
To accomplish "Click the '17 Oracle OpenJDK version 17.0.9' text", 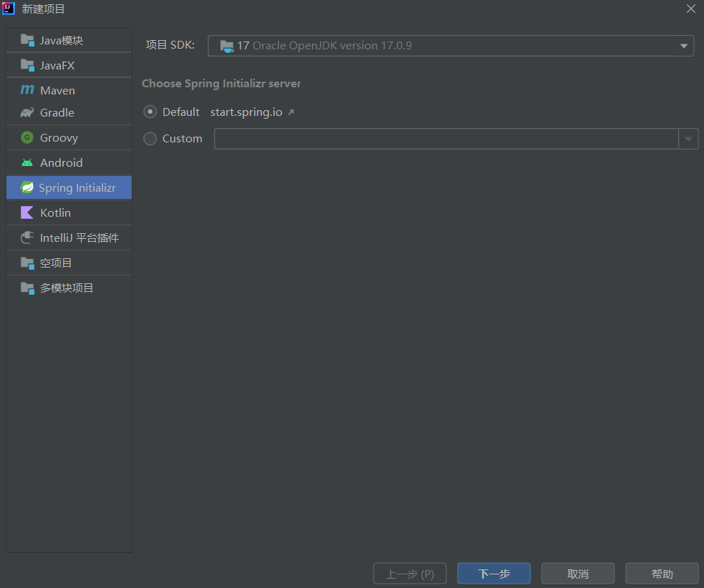I will [324, 46].
